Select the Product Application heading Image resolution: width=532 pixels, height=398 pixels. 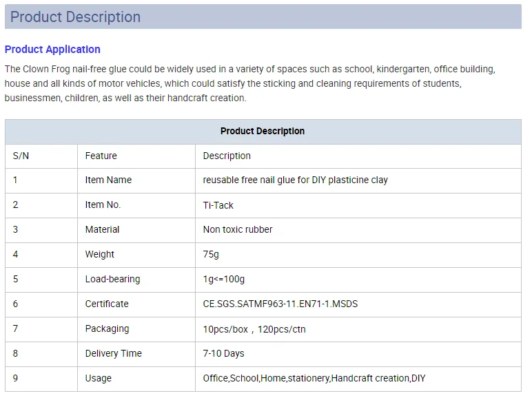(52, 50)
